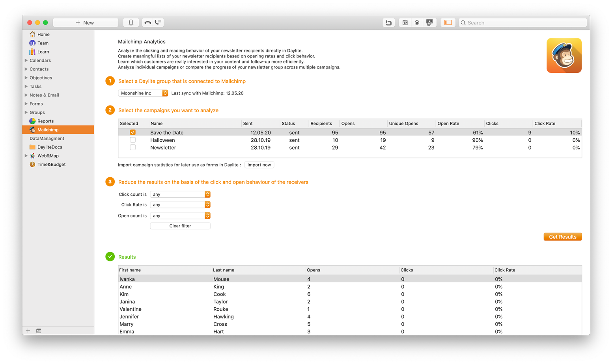Select the Marry Cross result row

pos(350,324)
